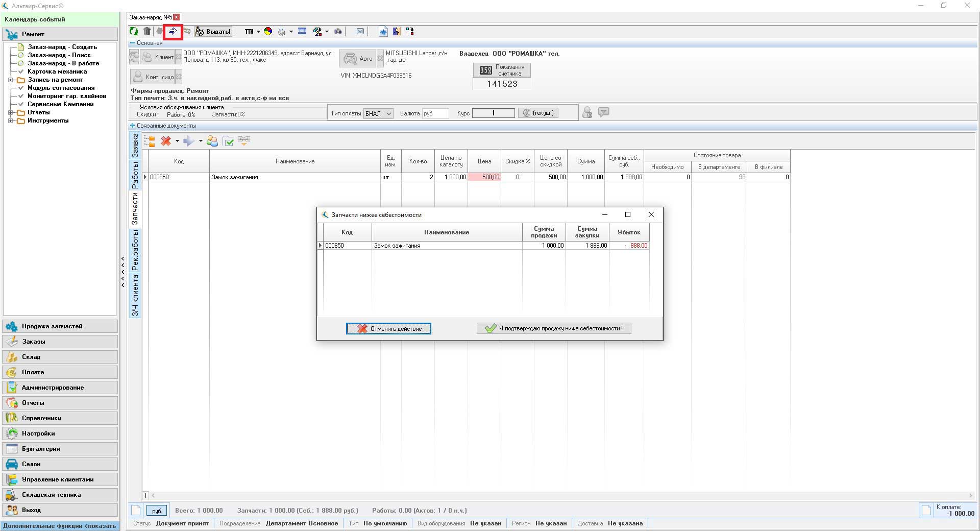Click the Показания счетчика button
Screen dimensions: 980x531
(502, 70)
